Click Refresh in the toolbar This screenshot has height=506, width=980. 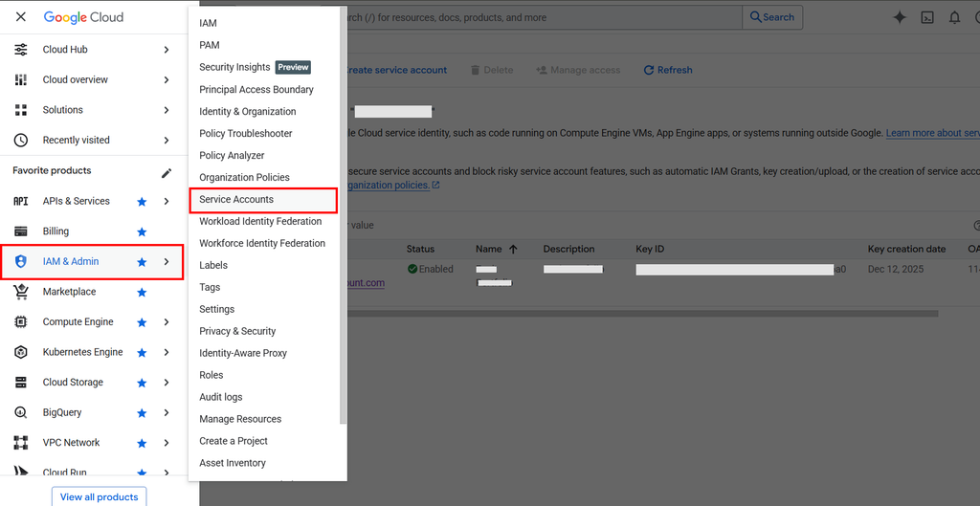(667, 70)
